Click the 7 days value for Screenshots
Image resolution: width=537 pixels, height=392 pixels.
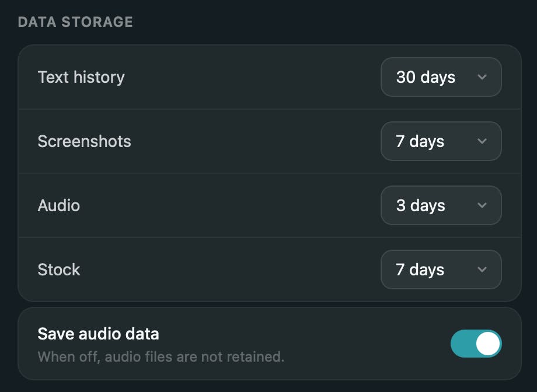pyautogui.click(x=420, y=141)
